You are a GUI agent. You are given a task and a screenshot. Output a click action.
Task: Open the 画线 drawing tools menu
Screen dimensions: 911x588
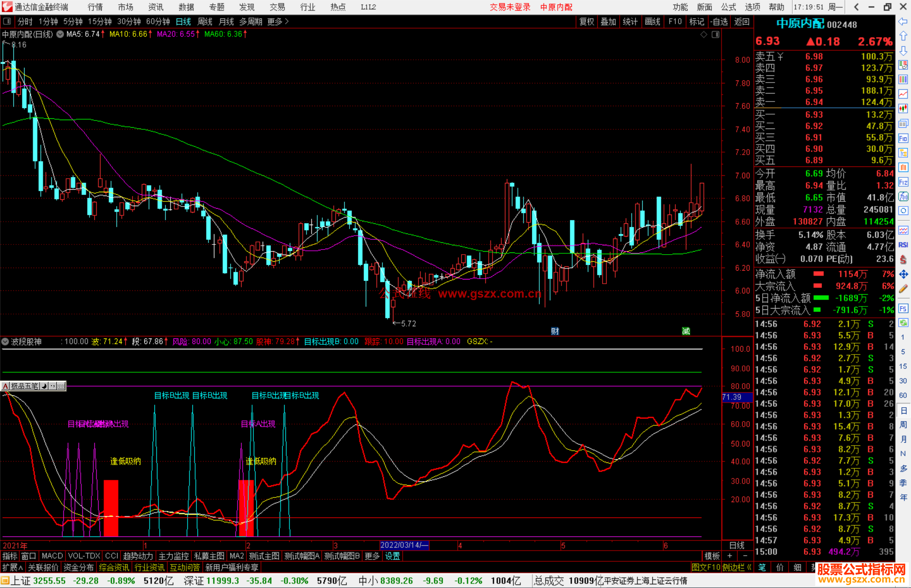tap(652, 21)
